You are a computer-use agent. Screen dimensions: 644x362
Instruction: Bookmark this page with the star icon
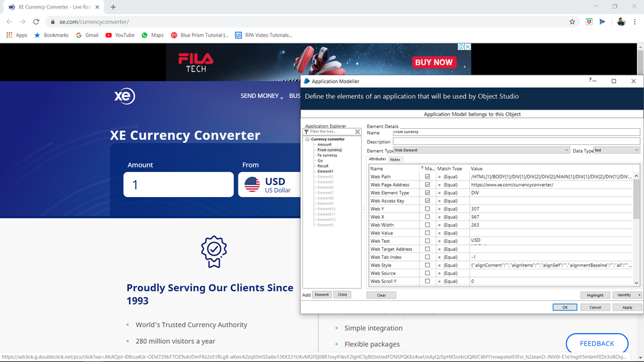click(572, 22)
